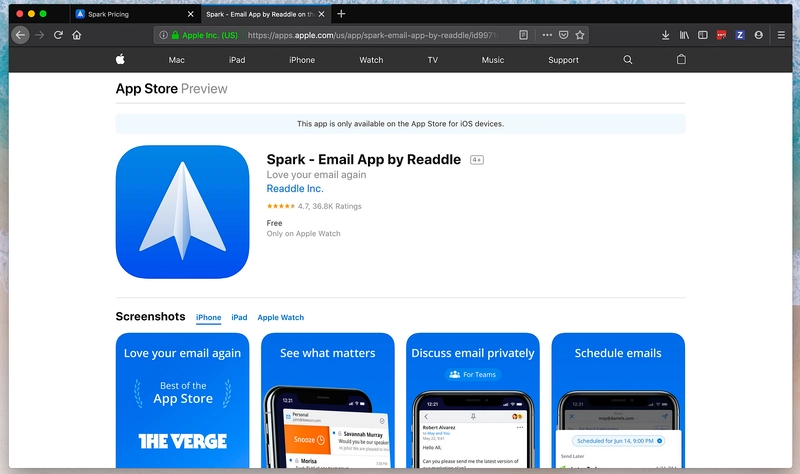
Task: Open the 'See what matters' screenshot
Action: 328,401
